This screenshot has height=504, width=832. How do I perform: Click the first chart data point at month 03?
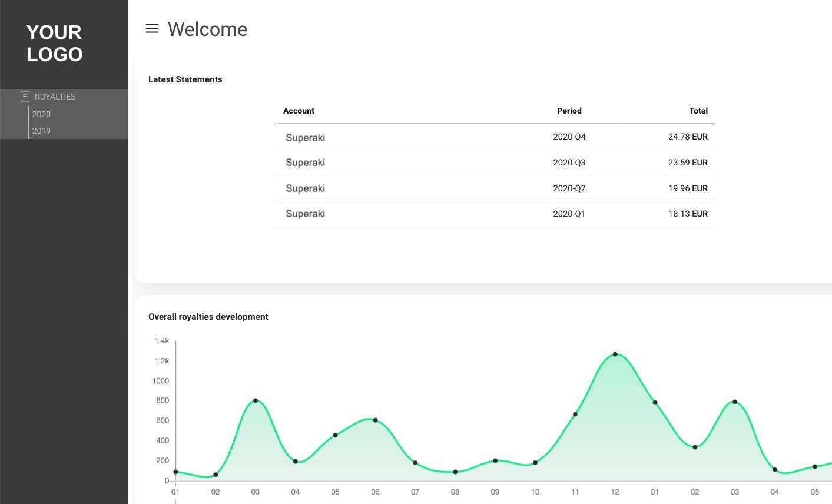click(255, 400)
